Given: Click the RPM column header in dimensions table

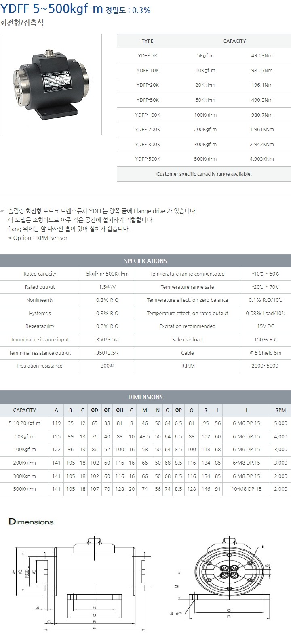Looking at the screenshot, I should pos(280,410).
